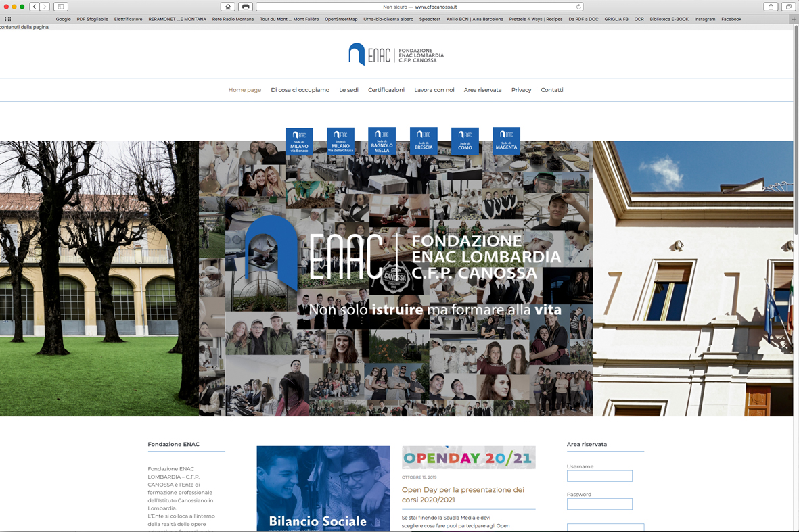Select the Milano Via della Chiusa badge

tap(340, 141)
